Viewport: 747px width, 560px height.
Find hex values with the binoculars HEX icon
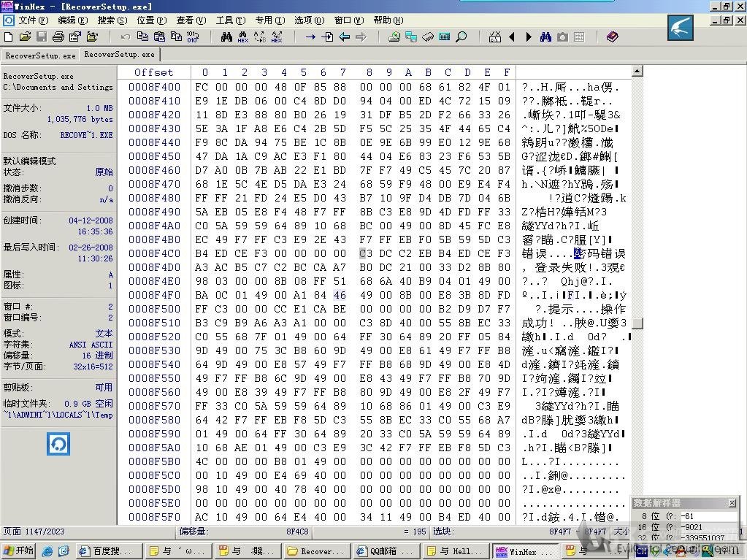click(x=243, y=37)
